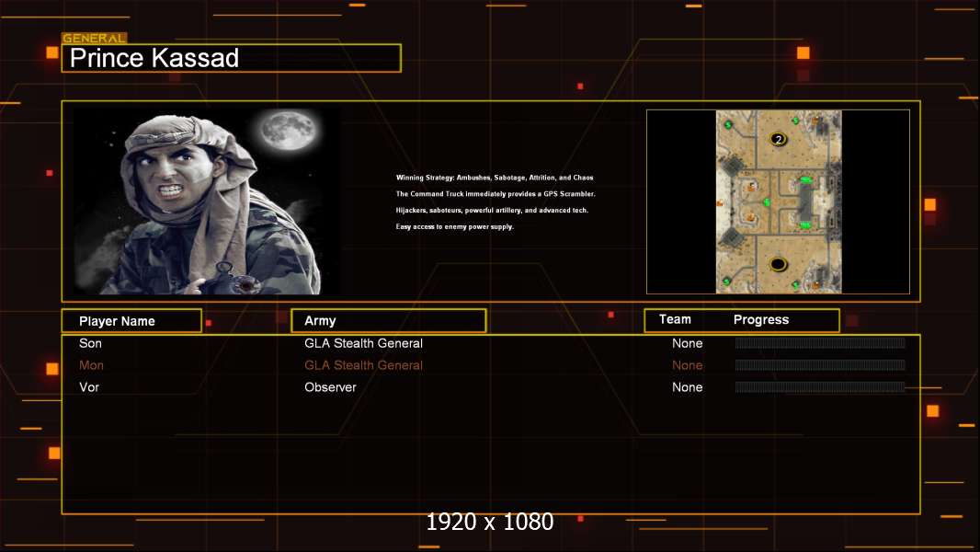Select highlighted player name Mon
Screen dimensions: 980x552
91,365
